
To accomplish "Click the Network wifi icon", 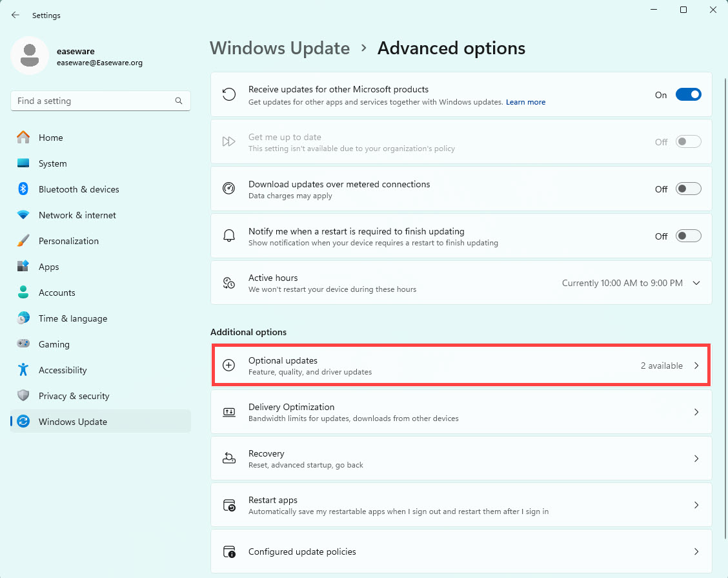I will (23, 214).
